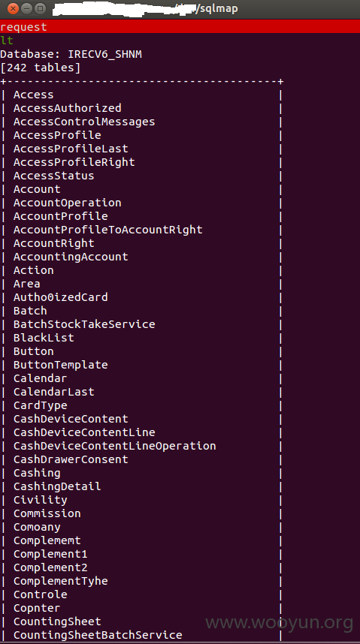Screen dimensions: 360x644
Task: Click the AccountProfileToAccountRight table name
Action: [107, 230]
